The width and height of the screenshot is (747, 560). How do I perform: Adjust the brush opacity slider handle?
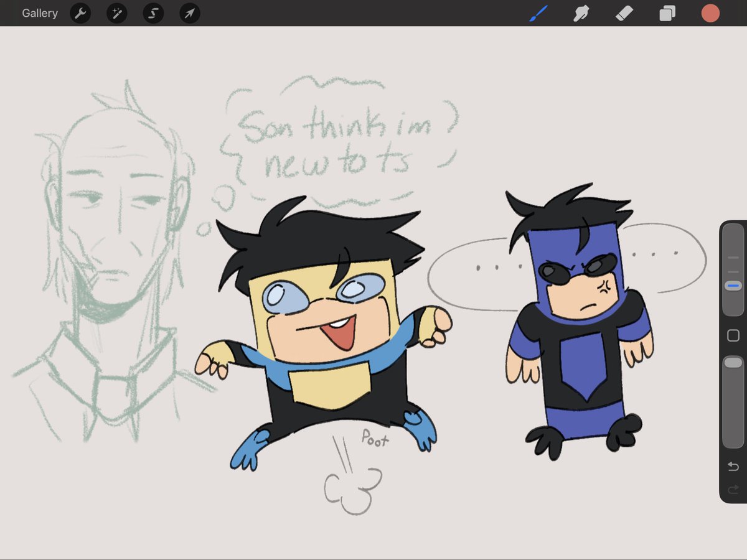coord(733,363)
